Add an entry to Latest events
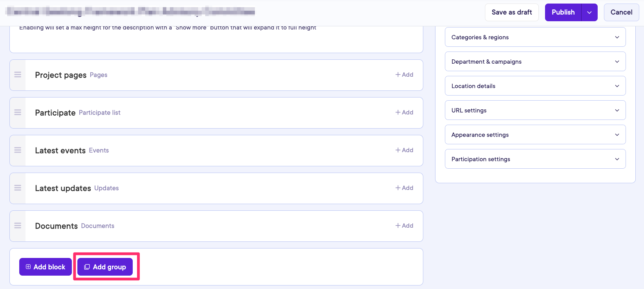The width and height of the screenshot is (644, 289). 404,150
